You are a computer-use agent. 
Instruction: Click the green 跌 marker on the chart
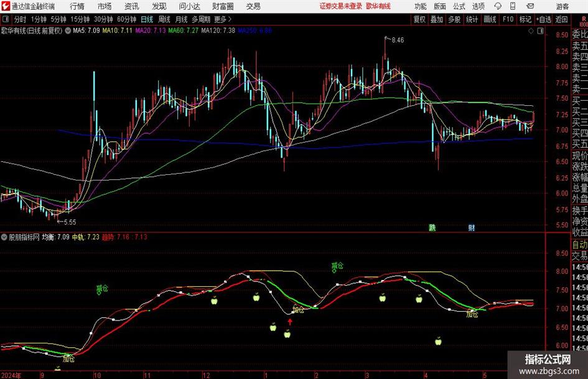pyautogui.click(x=432, y=227)
